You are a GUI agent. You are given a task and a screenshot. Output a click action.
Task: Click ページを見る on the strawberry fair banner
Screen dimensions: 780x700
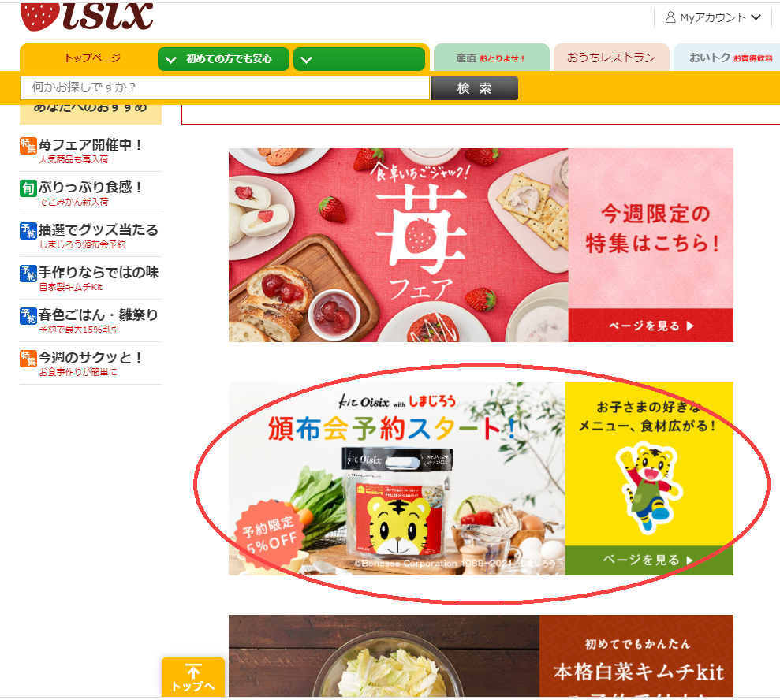pos(651,326)
